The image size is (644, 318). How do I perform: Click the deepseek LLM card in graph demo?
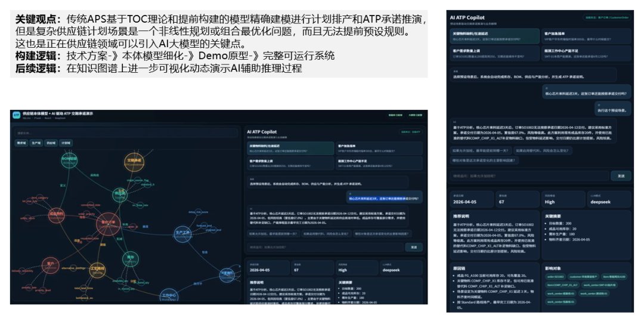(x=401, y=268)
